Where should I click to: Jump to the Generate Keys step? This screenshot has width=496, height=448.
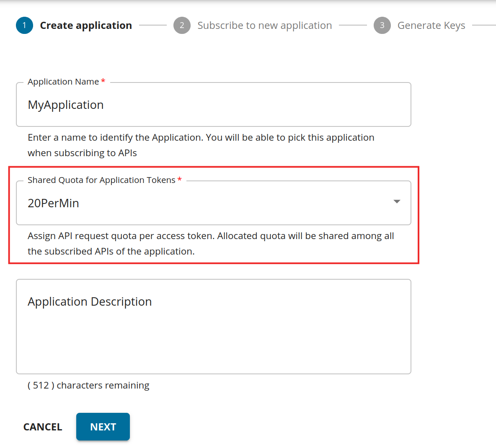[431, 25]
